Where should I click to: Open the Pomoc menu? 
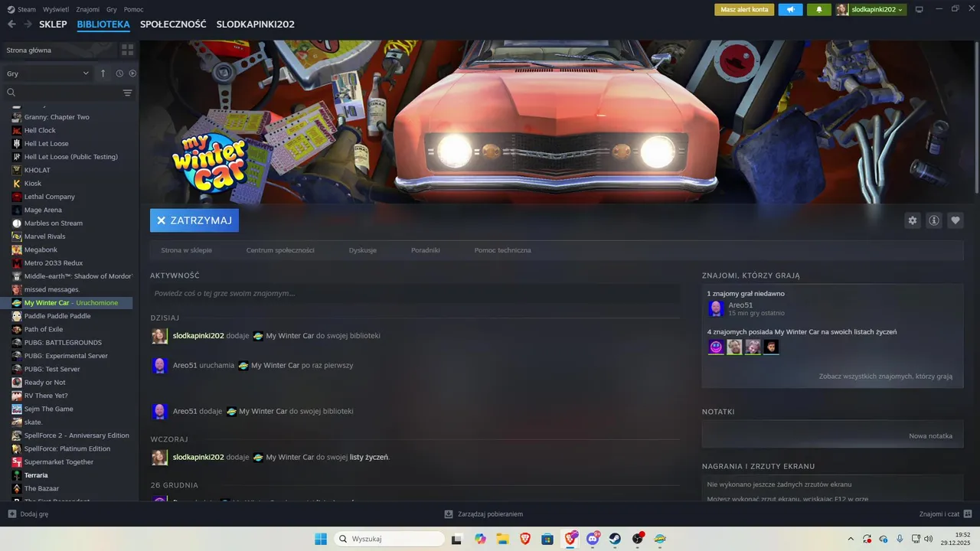pos(133,9)
